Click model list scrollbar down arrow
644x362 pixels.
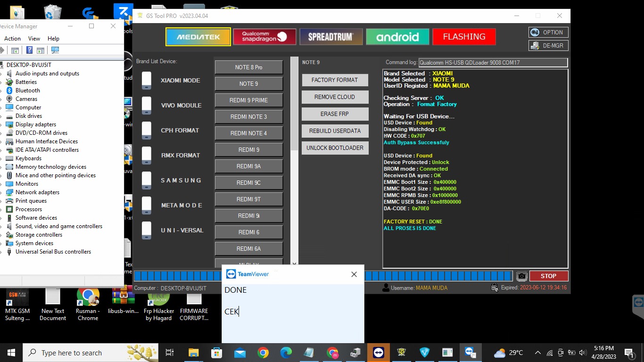(x=295, y=264)
